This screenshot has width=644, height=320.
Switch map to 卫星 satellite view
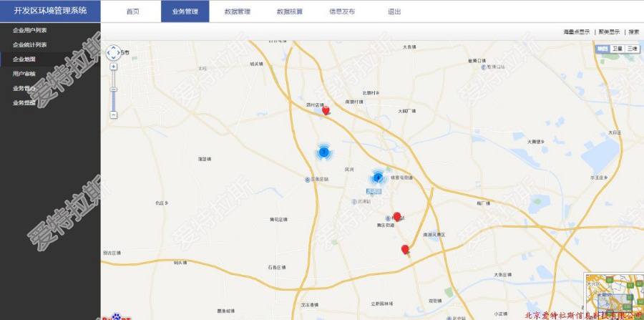coord(617,48)
